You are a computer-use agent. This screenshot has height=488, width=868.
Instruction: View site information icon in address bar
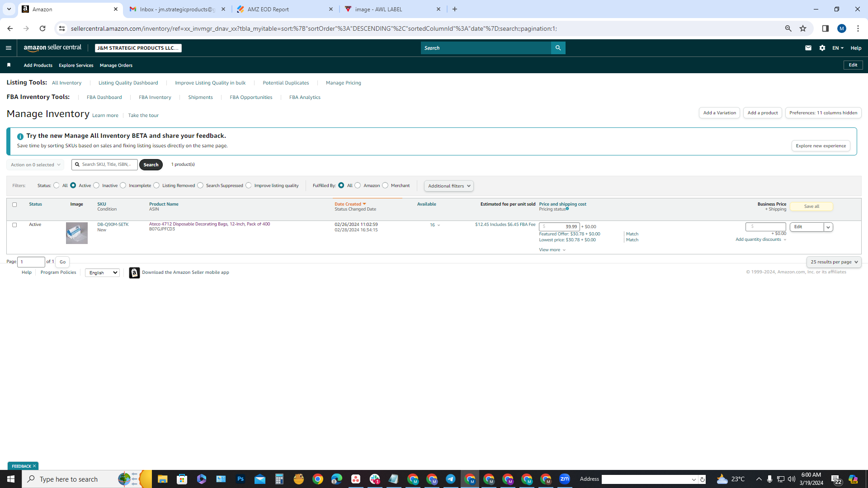click(62, 28)
